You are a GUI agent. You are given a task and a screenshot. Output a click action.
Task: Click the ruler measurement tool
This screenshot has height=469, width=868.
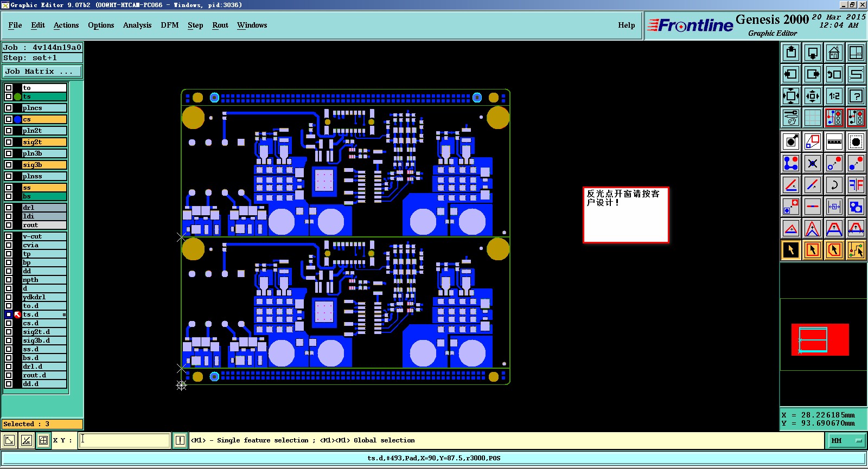(x=834, y=142)
